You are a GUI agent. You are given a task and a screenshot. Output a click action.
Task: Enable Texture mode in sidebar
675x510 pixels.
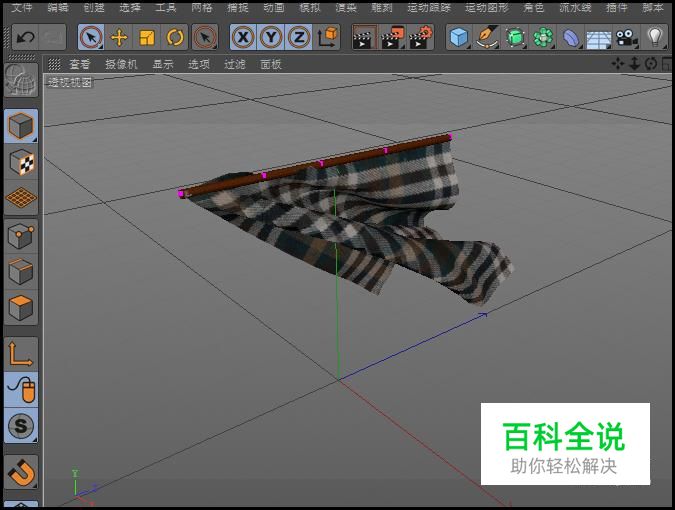coord(21,162)
